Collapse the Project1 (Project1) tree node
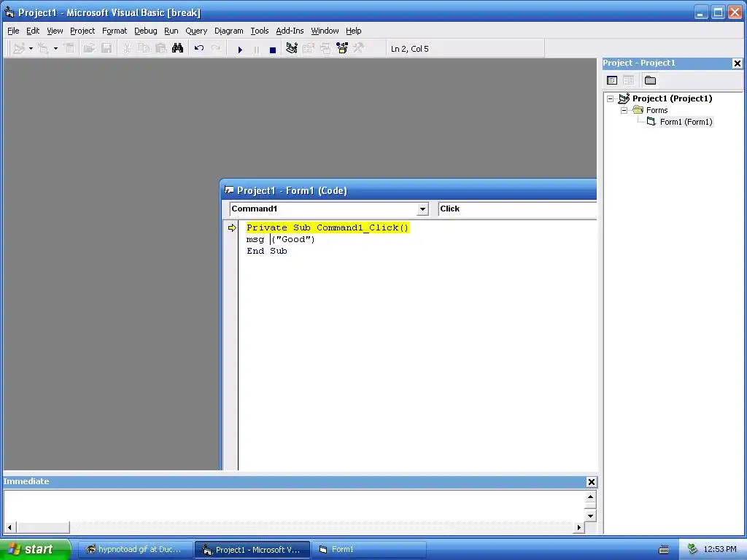747x560 pixels. click(611, 99)
